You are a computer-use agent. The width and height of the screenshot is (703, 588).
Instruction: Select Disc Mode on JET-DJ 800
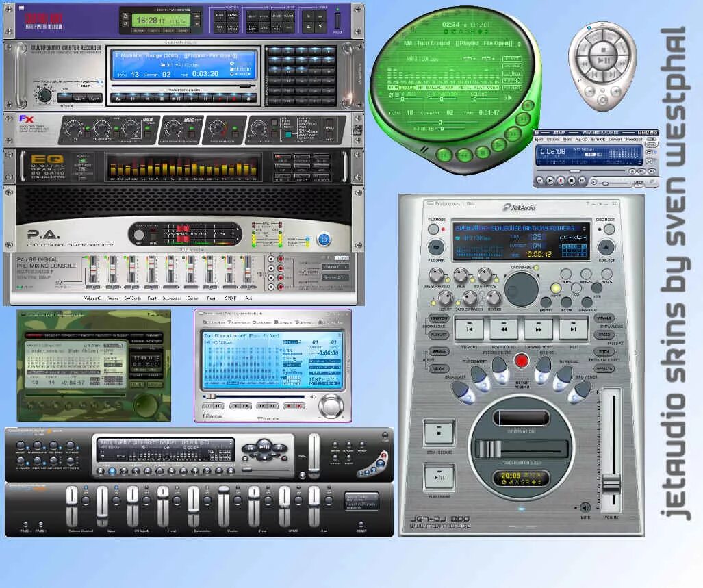[x=609, y=229]
